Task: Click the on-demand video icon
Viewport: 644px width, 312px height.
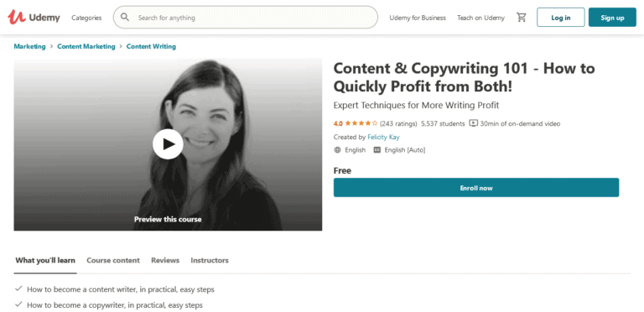Action: (474, 123)
